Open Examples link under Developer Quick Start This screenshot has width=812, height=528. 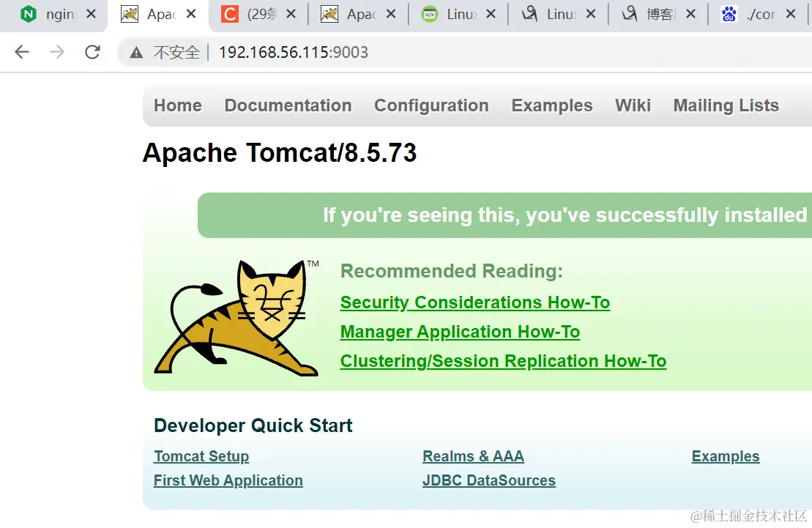click(726, 456)
